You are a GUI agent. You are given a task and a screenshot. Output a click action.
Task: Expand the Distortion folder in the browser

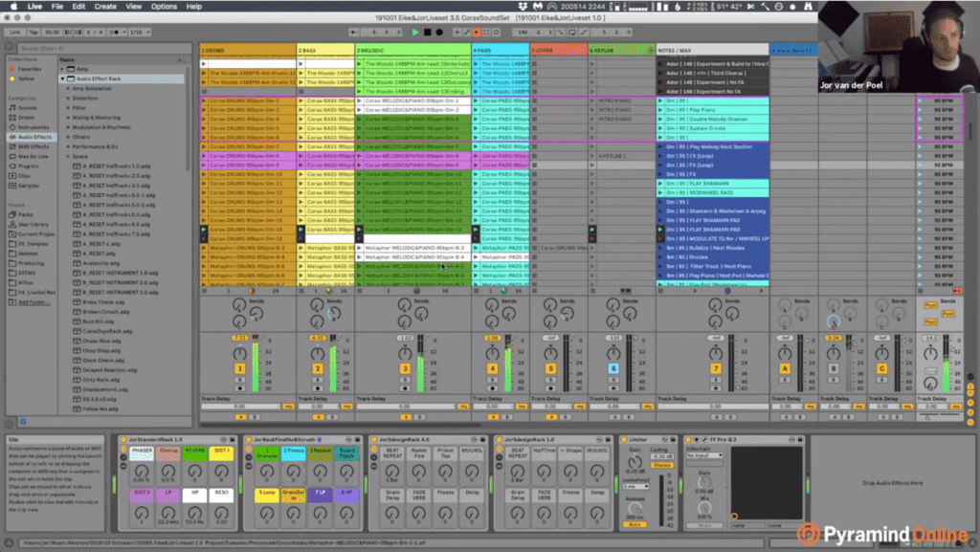point(68,98)
